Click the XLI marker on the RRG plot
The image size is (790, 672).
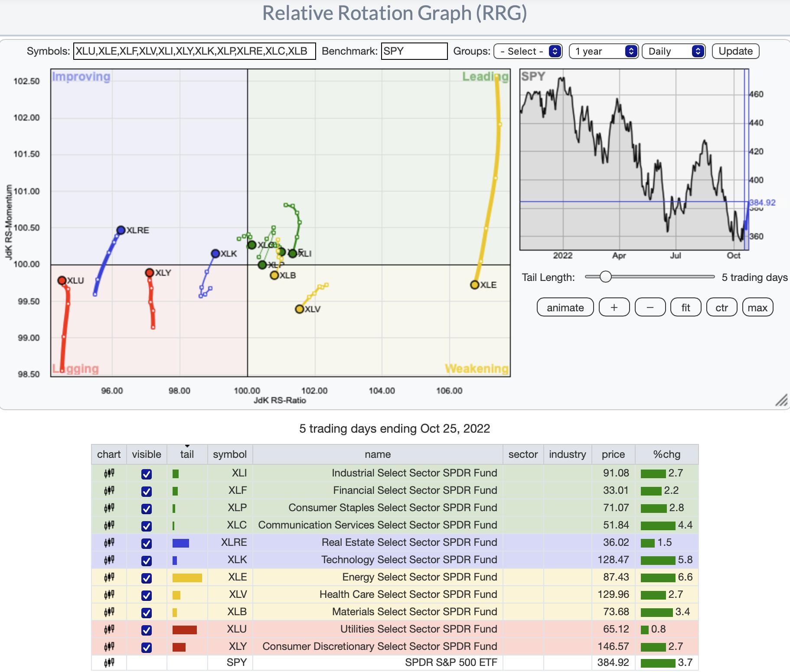point(293,253)
